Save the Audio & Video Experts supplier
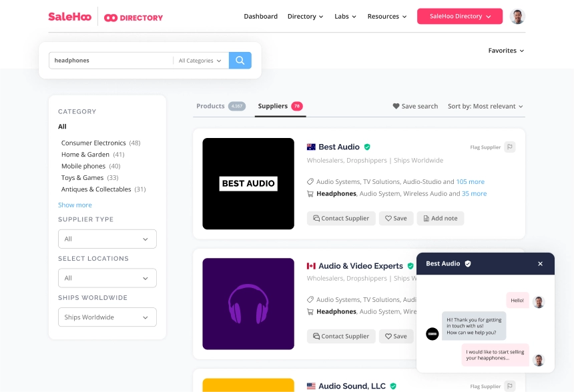This screenshot has width=574, height=392. coord(396,337)
